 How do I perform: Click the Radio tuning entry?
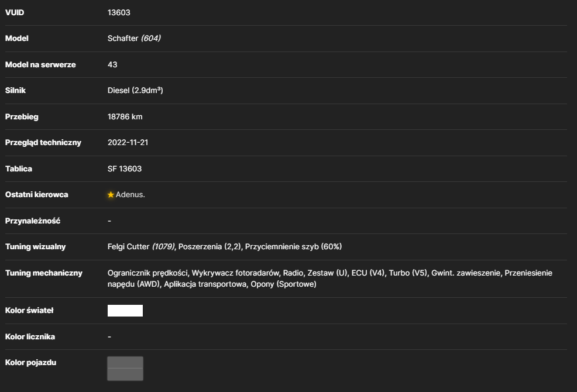(293, 273)
